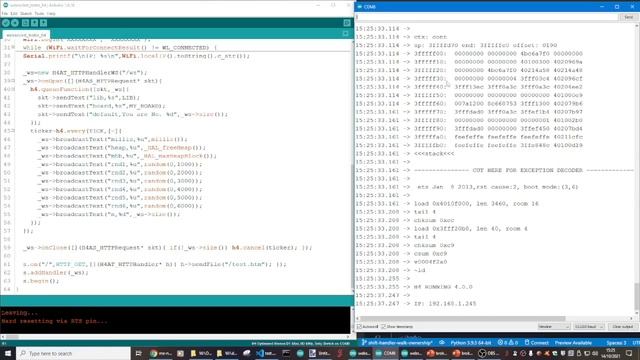Screen dimensions: 640x360
Task: Open the first PowerPoint taskbar item
Action: tap(437, 353)
